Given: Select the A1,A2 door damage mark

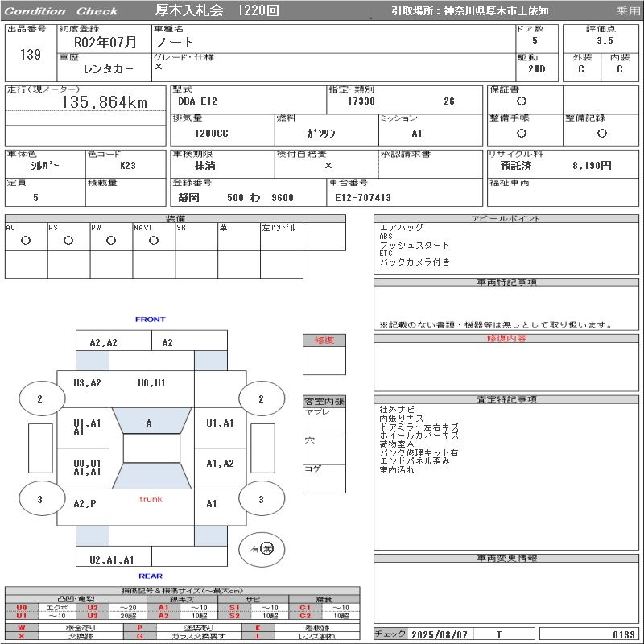Looking at the screenshot, I should 220,464.
